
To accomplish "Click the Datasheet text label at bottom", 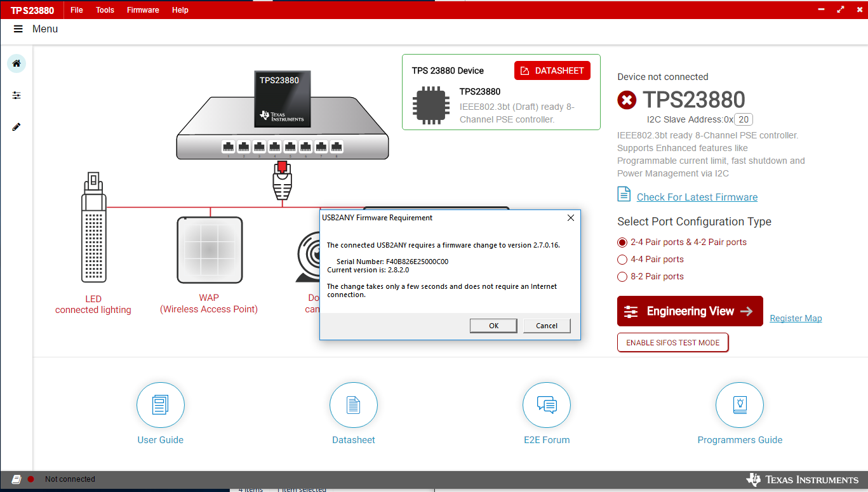I will pyautogui.click(x=354, y=440).
